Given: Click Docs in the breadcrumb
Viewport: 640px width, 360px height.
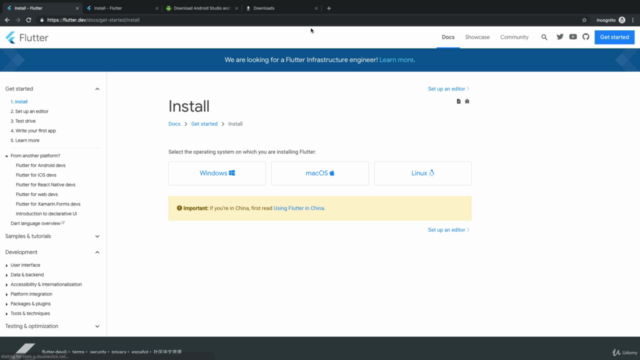Looking at the screenshot, I should pyautogui.click(x=174, y=124).
